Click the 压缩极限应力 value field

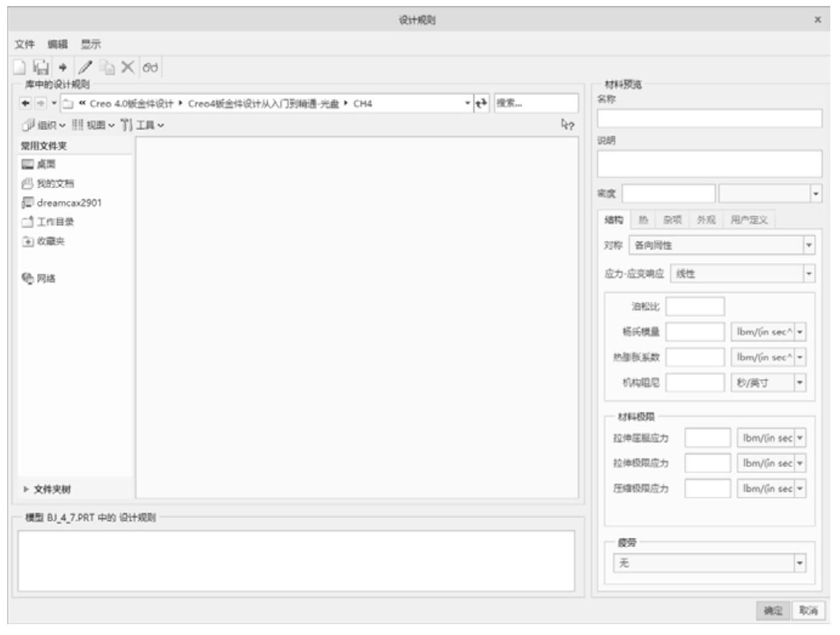708,489
